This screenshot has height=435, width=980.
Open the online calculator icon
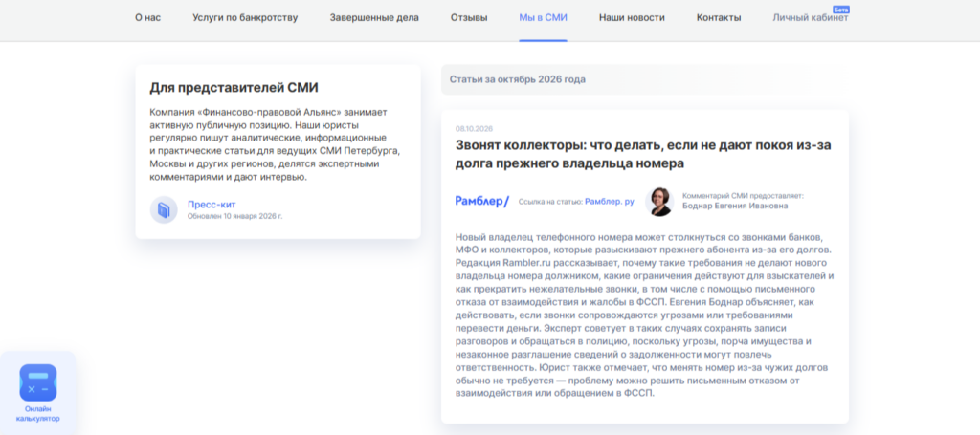coord(38,382)
